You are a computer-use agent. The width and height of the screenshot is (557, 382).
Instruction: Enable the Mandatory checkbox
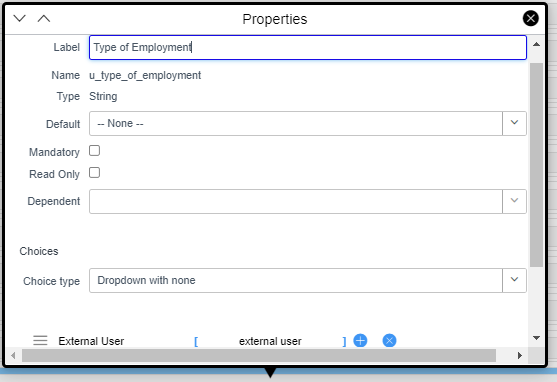pyautogui.click(x=94, y=151)
